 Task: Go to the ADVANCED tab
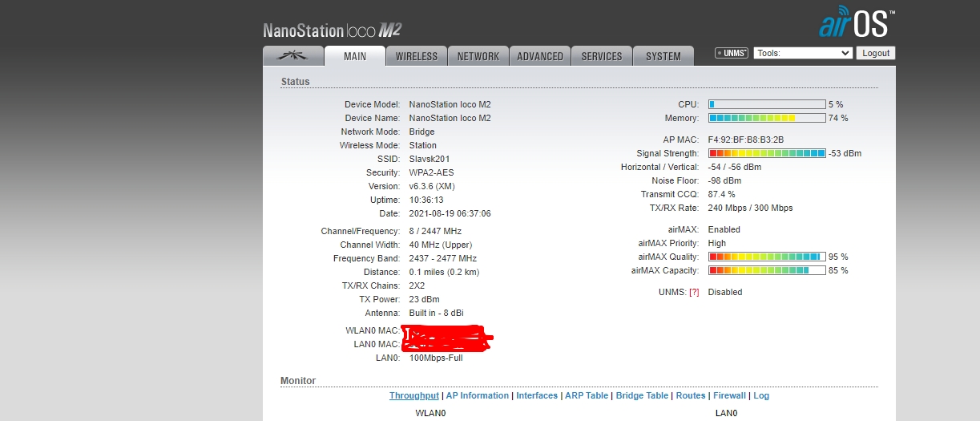pos(540,56)
